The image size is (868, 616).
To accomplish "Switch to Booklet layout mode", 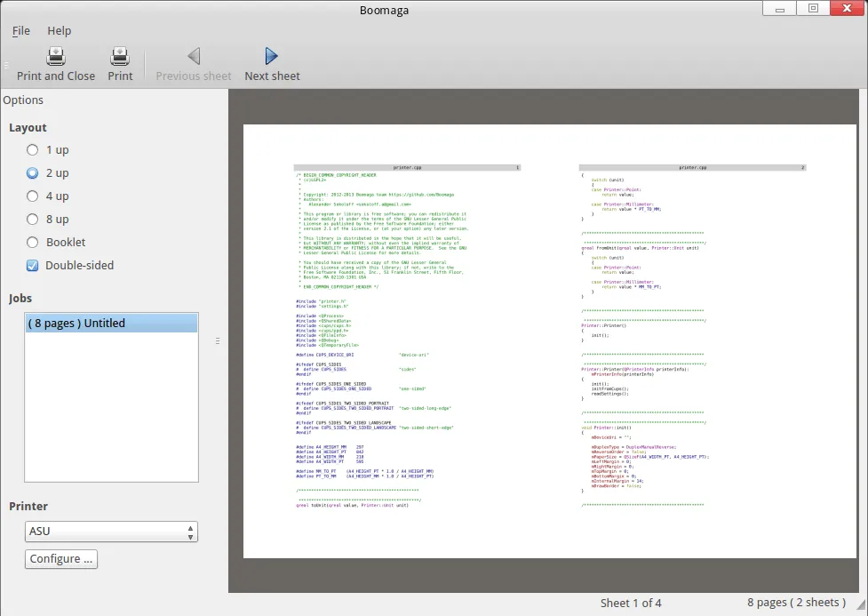I will click(x=32, y=242).
